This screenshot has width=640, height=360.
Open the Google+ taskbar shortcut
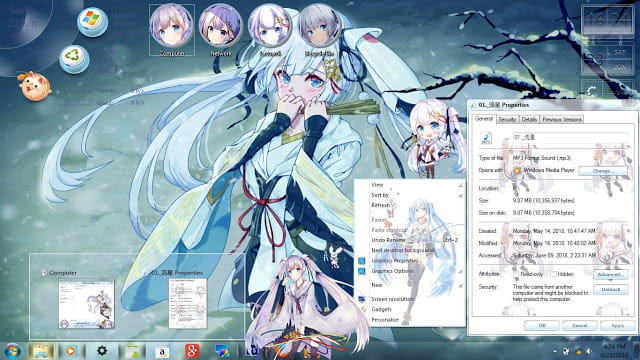[192, 351]
